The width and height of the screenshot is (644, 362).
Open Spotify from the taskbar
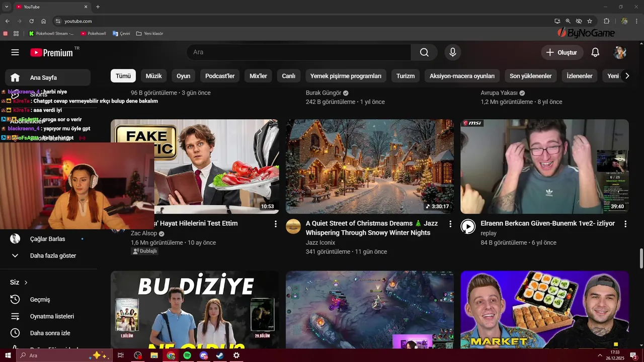pyautogui.click(x=187, y=355)
